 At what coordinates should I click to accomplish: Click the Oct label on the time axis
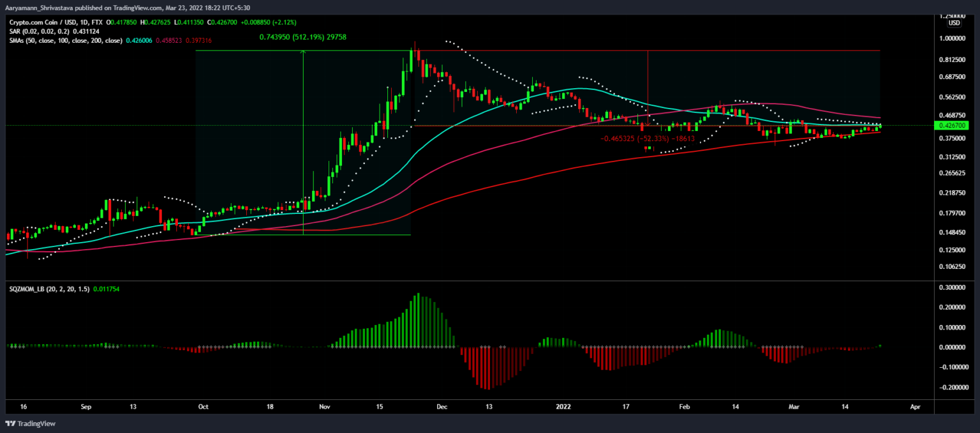point(204,406)
